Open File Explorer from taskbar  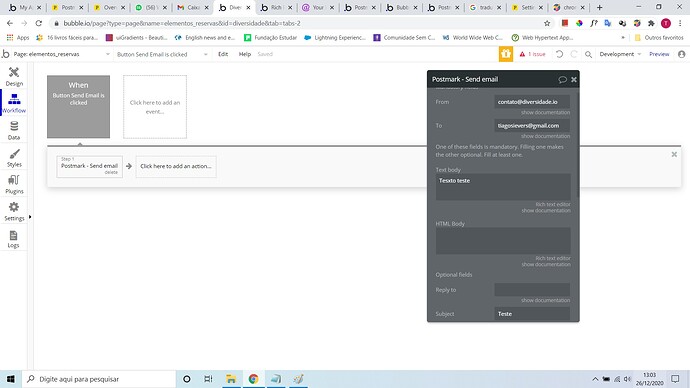point(231,379)
